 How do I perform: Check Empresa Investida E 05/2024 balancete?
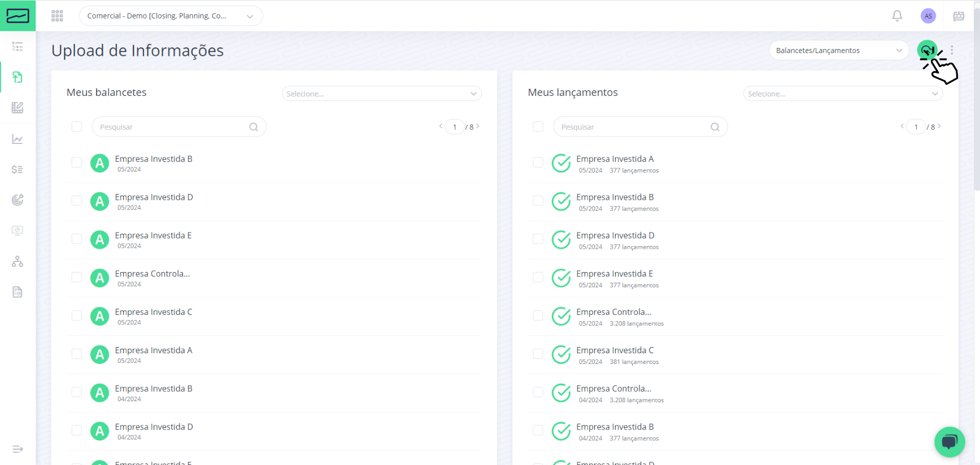click(x=77, y=239)
